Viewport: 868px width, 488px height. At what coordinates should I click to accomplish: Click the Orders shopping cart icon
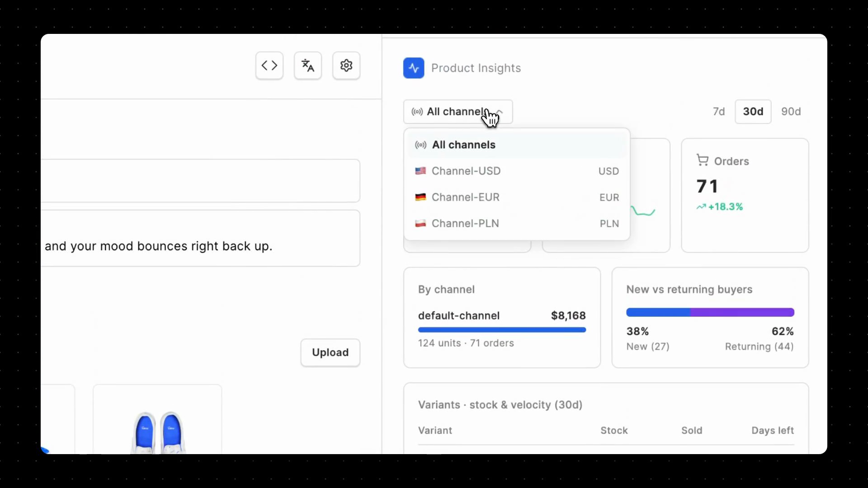[x=703, y=160]
